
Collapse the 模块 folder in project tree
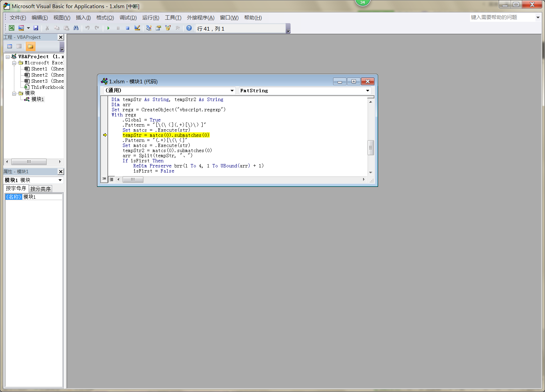[x=14, y=93]
